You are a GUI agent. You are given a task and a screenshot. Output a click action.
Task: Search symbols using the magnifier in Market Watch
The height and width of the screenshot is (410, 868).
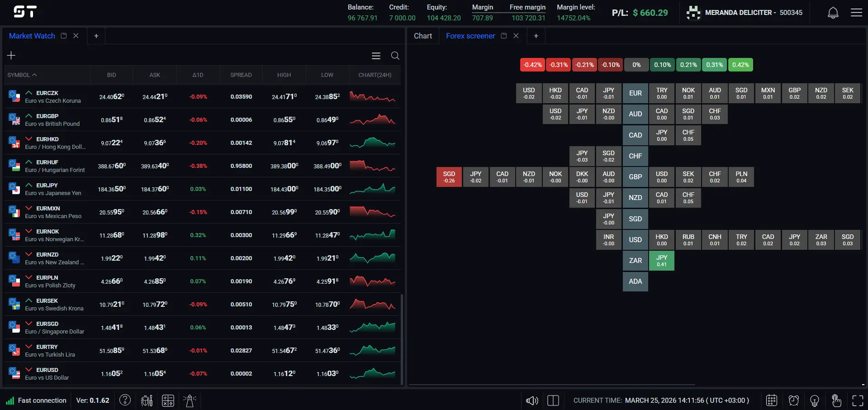click(x=394, y=56)
